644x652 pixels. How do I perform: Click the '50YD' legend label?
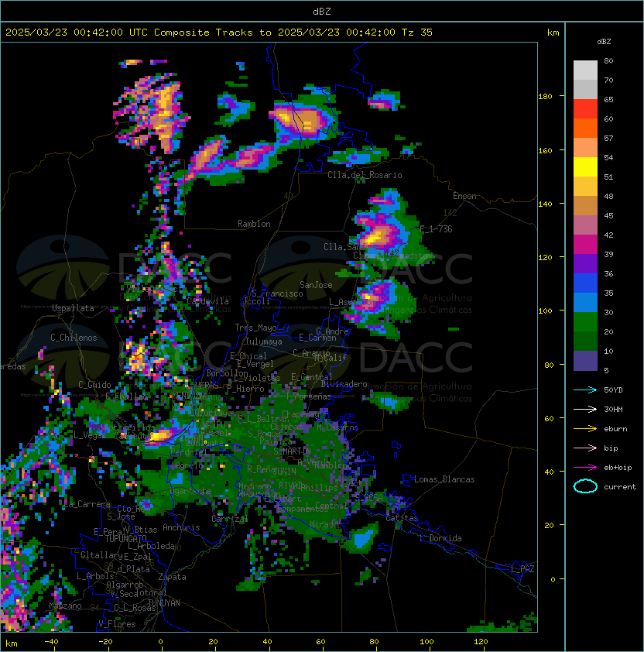pos(613,389)
